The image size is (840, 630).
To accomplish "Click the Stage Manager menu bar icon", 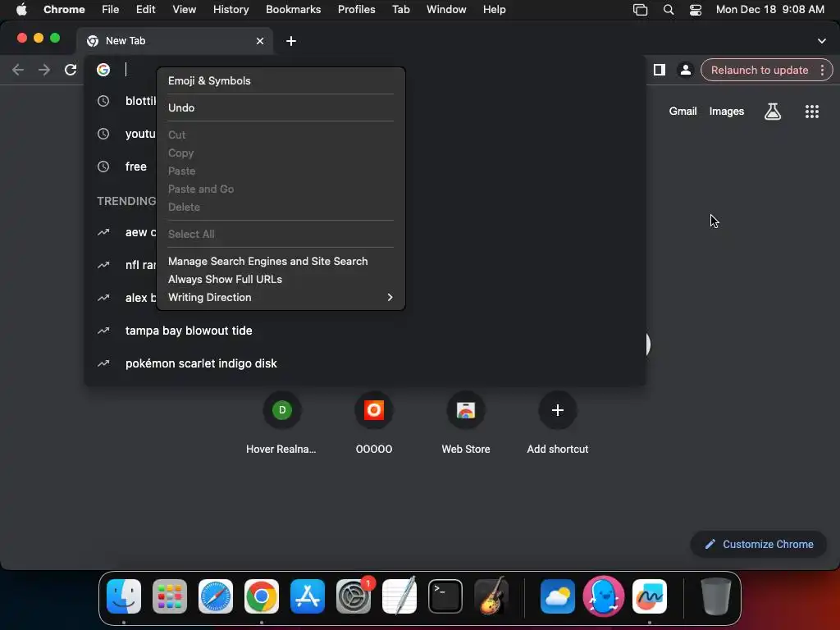I will 640,10.
